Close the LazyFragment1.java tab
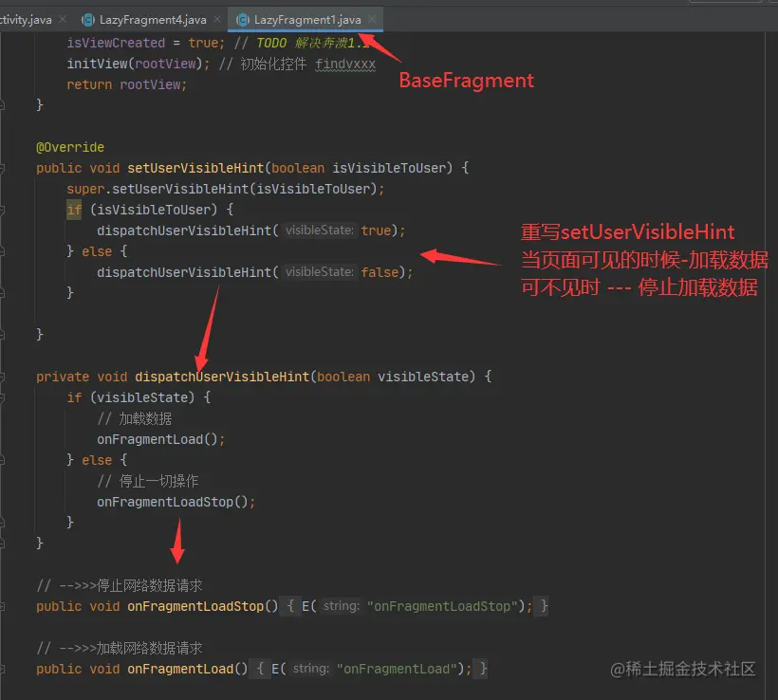Viewport: 778px width, 700px height. [x=372, y=19]
